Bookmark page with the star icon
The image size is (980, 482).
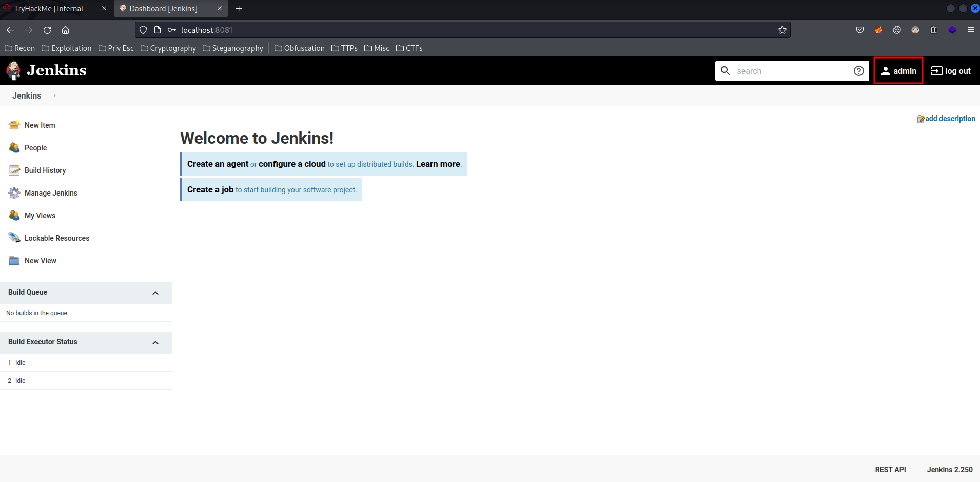point(782,30)
